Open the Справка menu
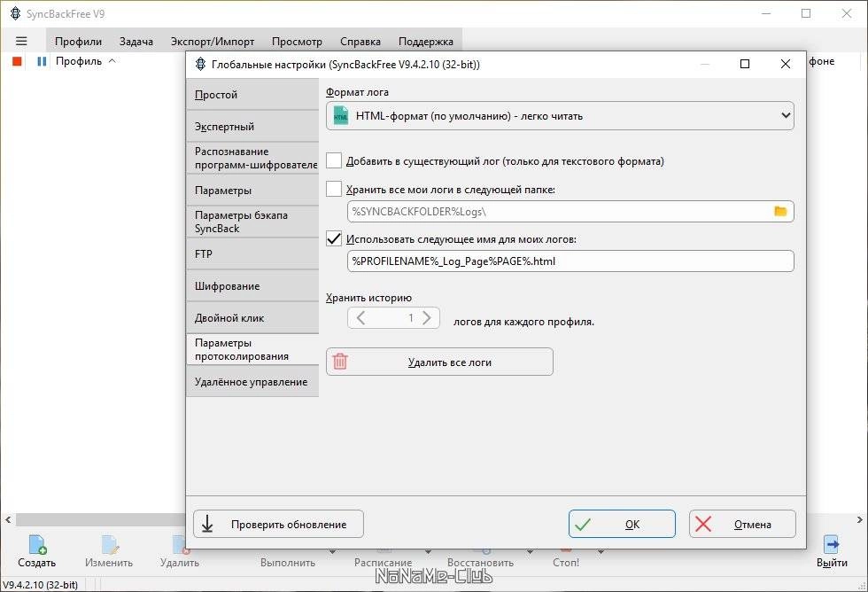The width and height of the screenshot is (868, 592). (360, 41)
